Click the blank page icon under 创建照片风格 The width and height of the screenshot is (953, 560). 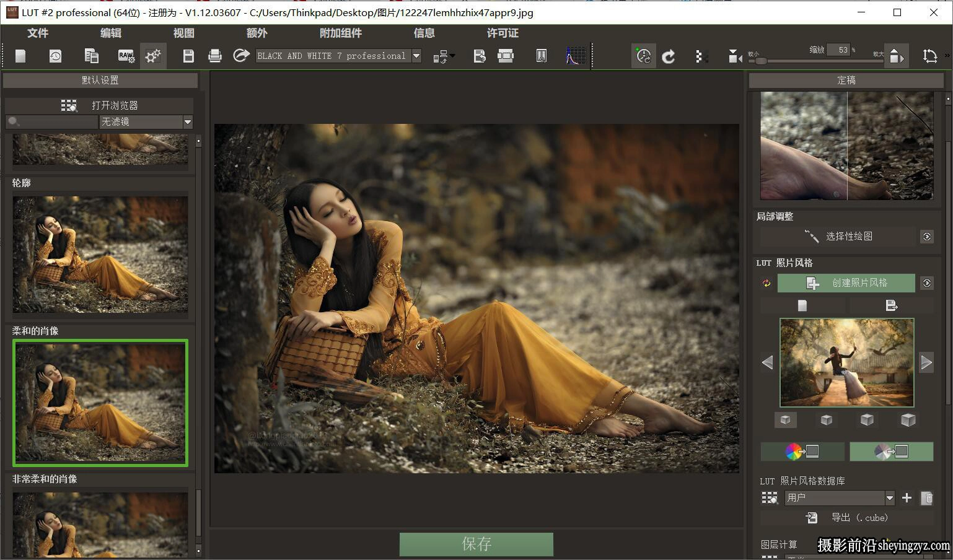(802, 305)
